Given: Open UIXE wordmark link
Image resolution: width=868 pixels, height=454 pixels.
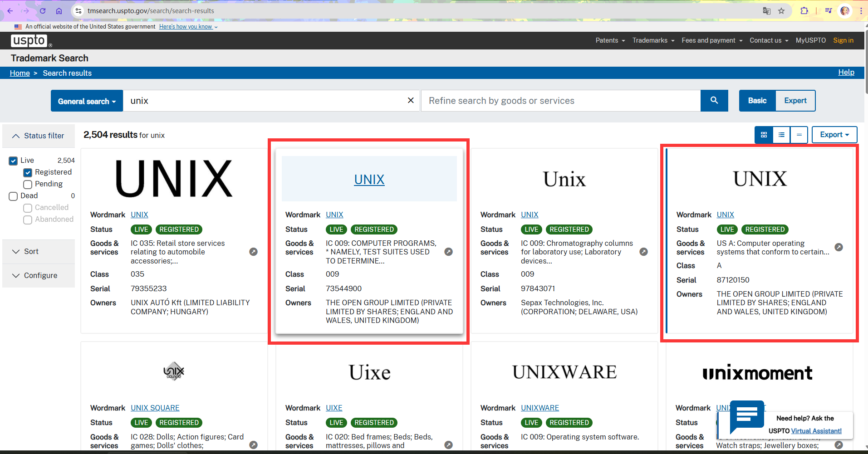Looking at the screenshot, I should point(334,408).
